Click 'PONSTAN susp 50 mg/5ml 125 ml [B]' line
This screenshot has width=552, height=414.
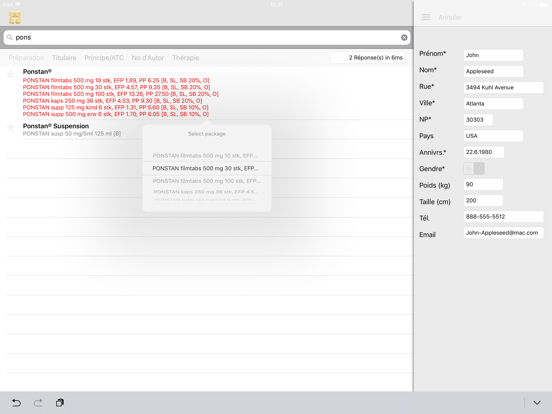click(x=72, y=134)
